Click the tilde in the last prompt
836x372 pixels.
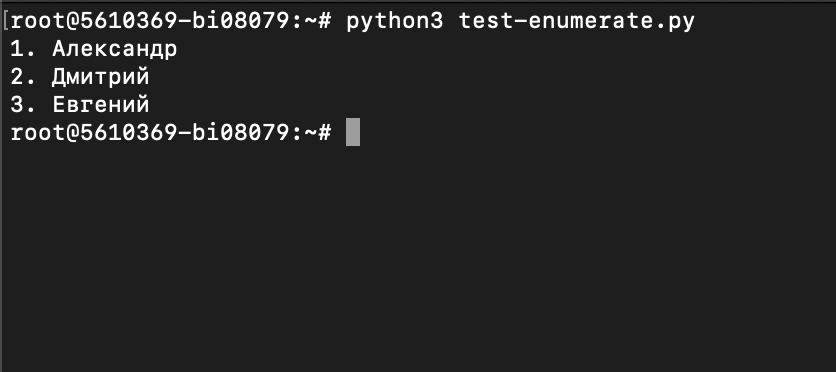pyautogui.click(x=310, y=133)
